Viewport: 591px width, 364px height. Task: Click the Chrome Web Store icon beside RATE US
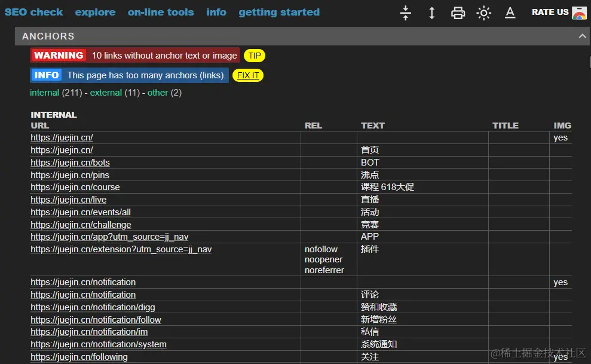579,13
